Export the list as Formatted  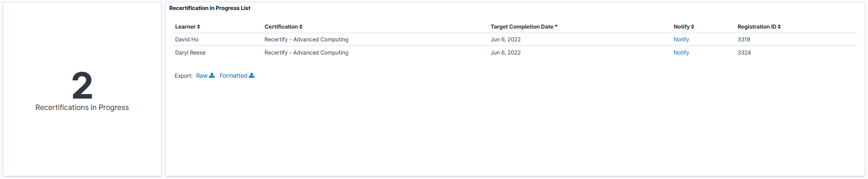(x=233, y=76)
